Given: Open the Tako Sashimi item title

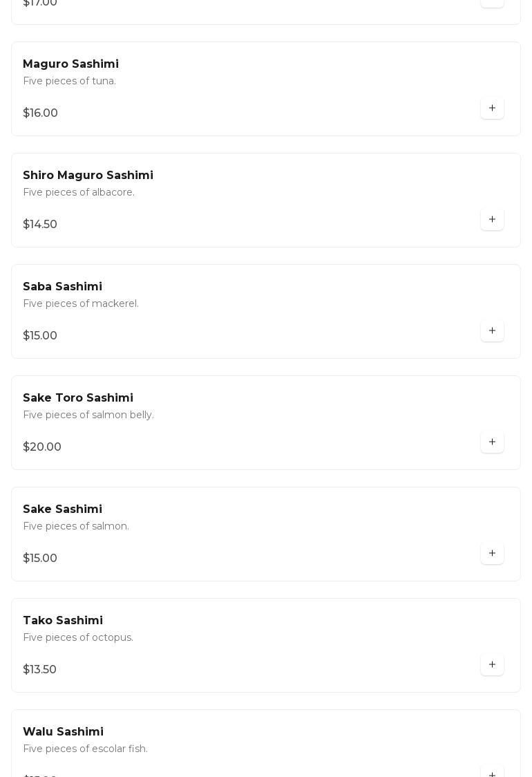Looking at the screenshot, I should tap(63, 621).
